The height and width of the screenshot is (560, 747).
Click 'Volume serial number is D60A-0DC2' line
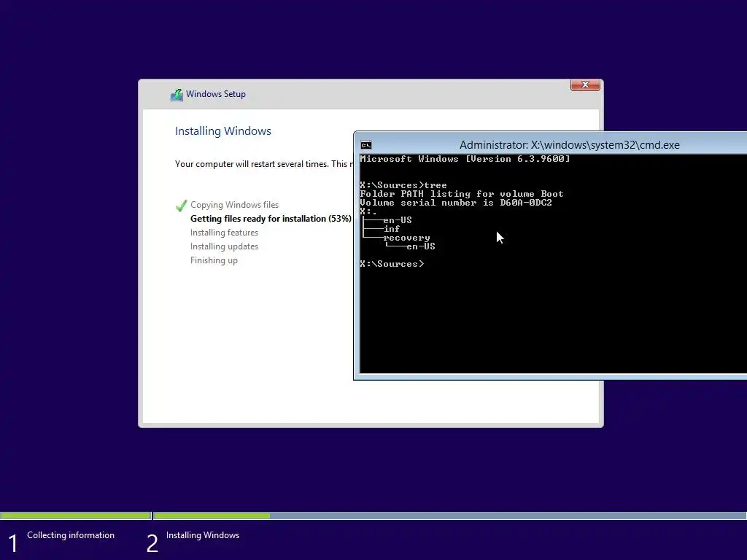click(x=456, y=203)
